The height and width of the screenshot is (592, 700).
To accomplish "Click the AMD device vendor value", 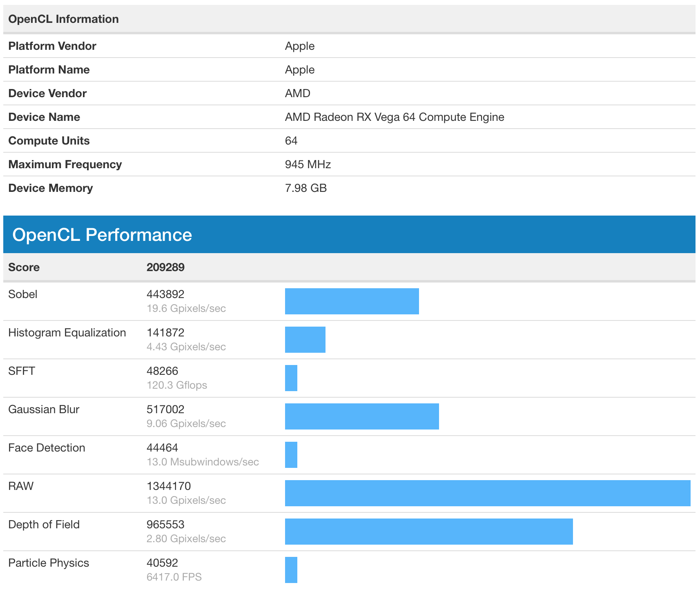I will tap(298, 93).
